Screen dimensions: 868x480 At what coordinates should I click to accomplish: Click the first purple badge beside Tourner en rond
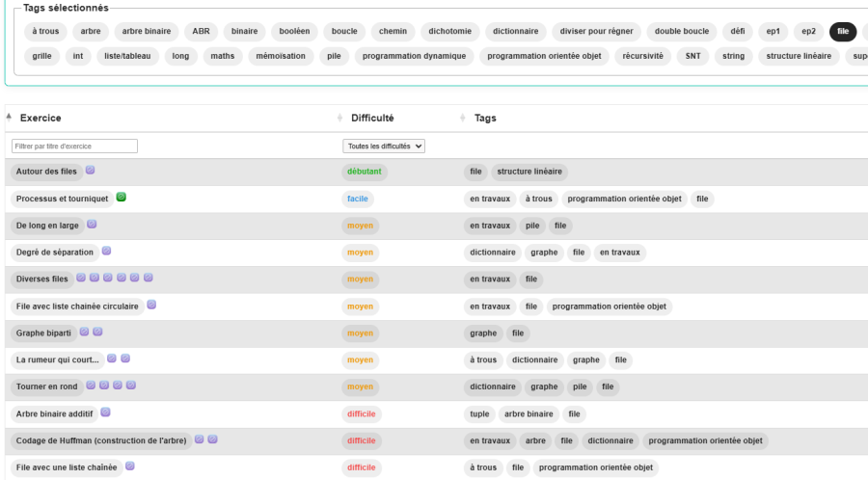(91, 386)
